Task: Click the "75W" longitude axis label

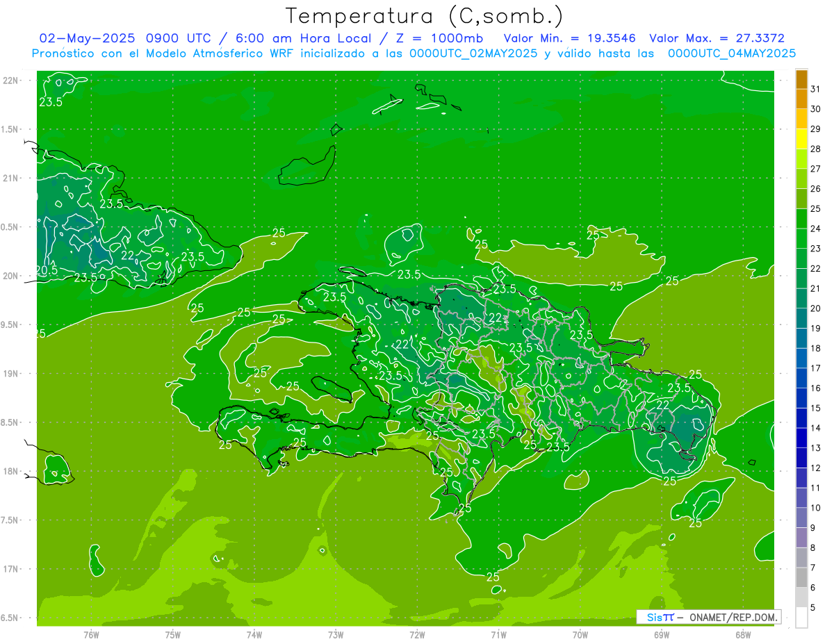Action: click(172, 634)
